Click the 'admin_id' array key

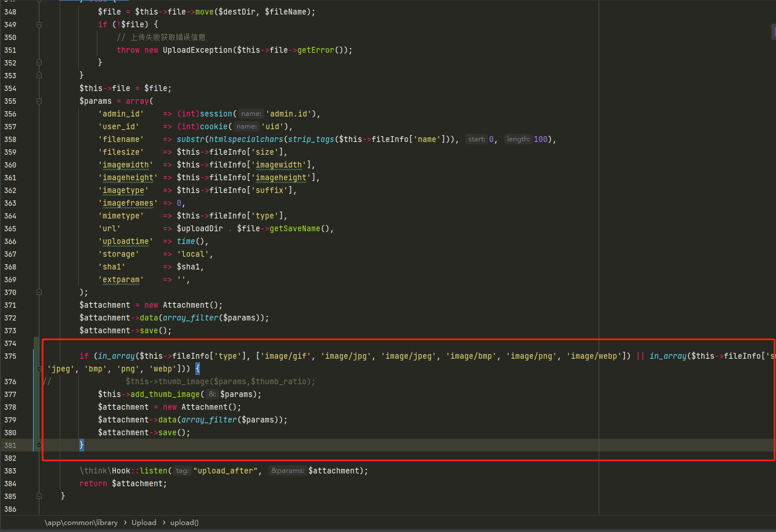coord(121,114)
